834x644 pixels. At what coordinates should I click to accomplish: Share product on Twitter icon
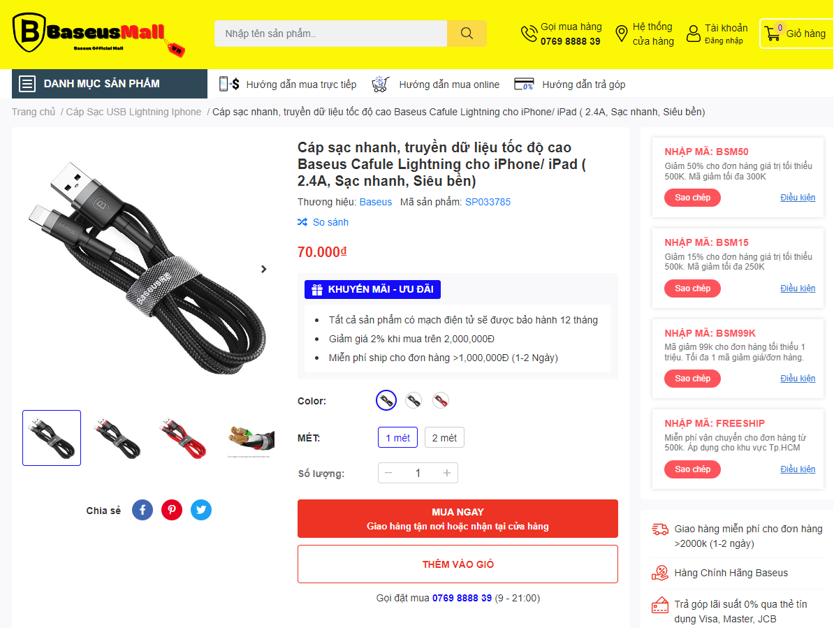pos(201,510)
